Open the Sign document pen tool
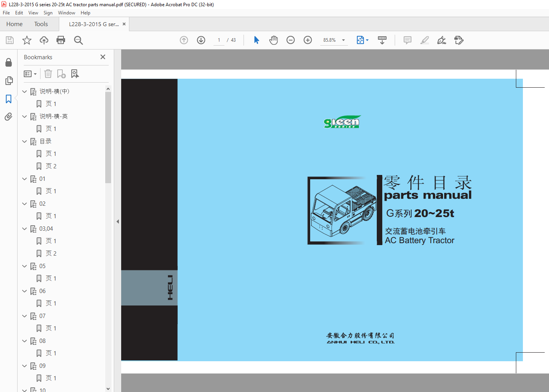 [x=441, y=40]
